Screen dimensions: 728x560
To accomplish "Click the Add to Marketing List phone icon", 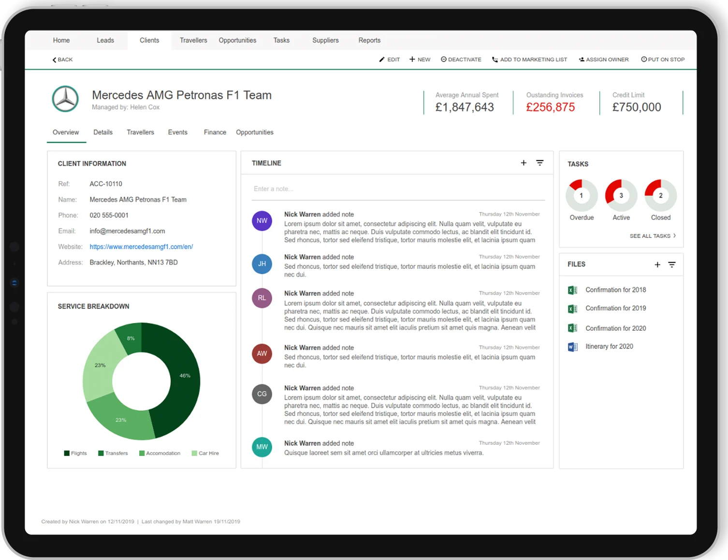I will (495, 59).
